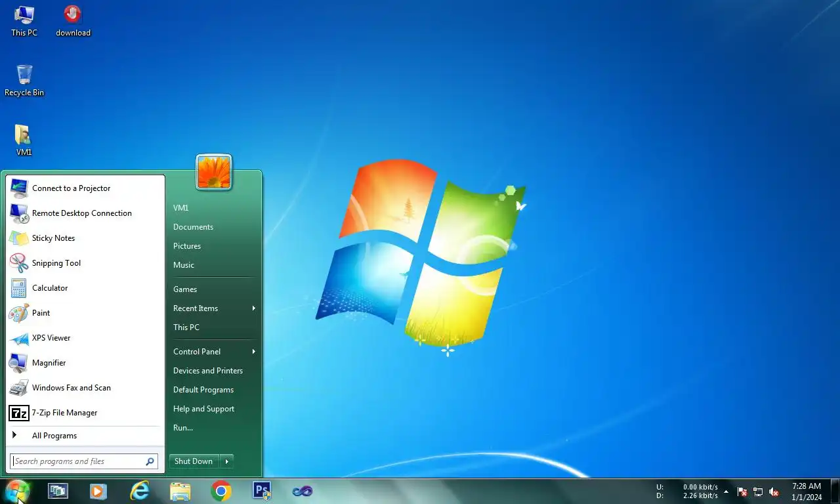This screenshot has height=504, width=840.
Task: Open Documents from Start menu
Action: 214,227
